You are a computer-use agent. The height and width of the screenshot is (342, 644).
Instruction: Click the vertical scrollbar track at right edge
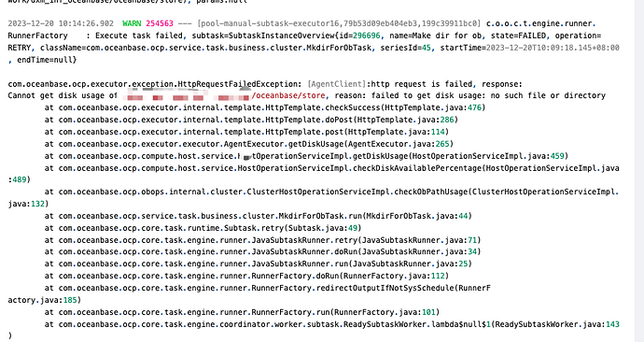639,171
